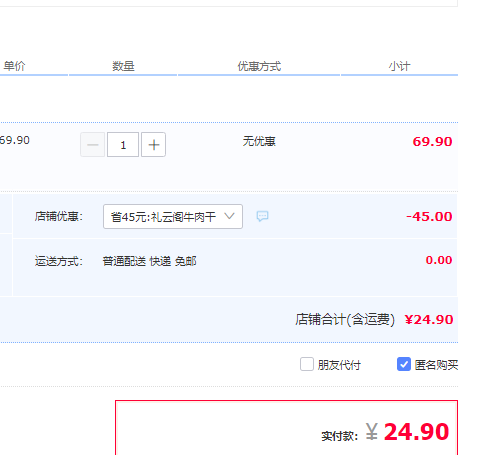Uncheck the 匿名购买 checkbox

pos(404,364)
